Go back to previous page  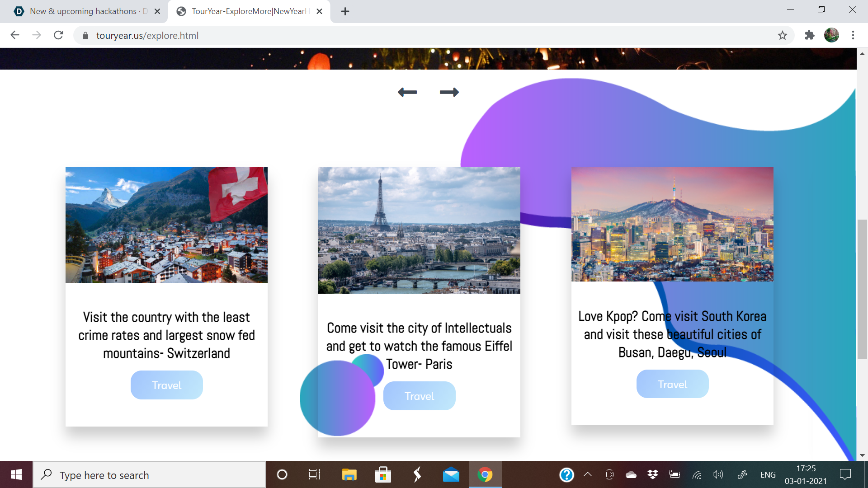[x=15, y=35]
